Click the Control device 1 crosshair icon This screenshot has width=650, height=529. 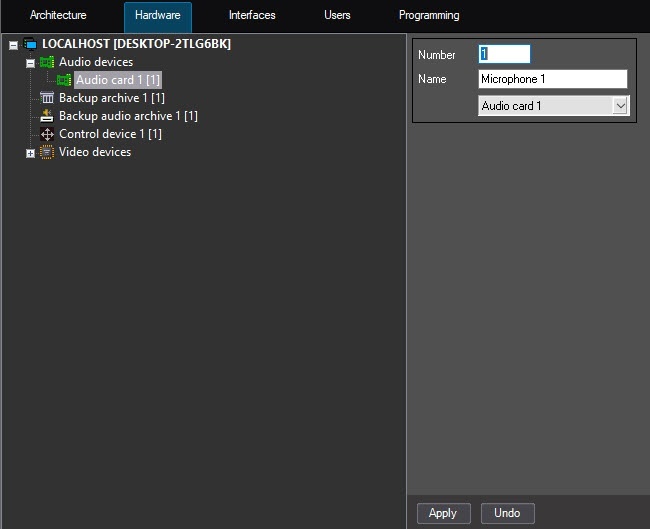(47, 134)
